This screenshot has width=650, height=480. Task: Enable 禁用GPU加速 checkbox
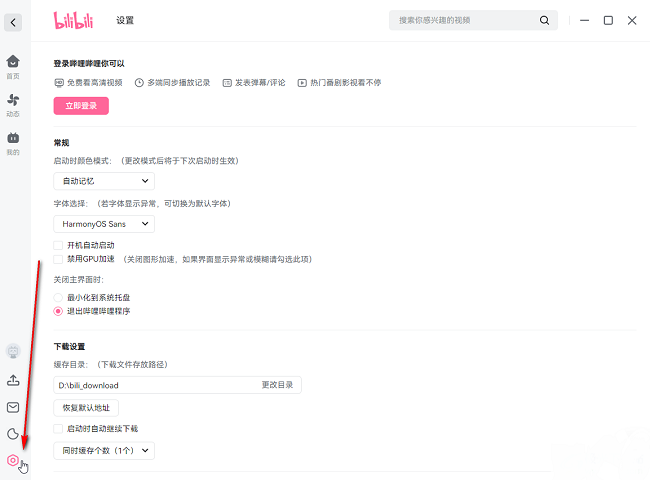point(58,259)
